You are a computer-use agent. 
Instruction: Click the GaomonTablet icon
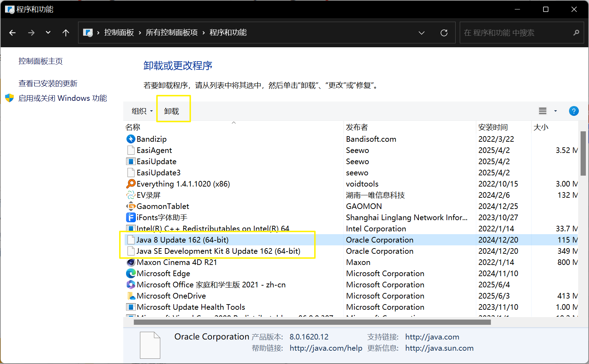tap(131, 206)
